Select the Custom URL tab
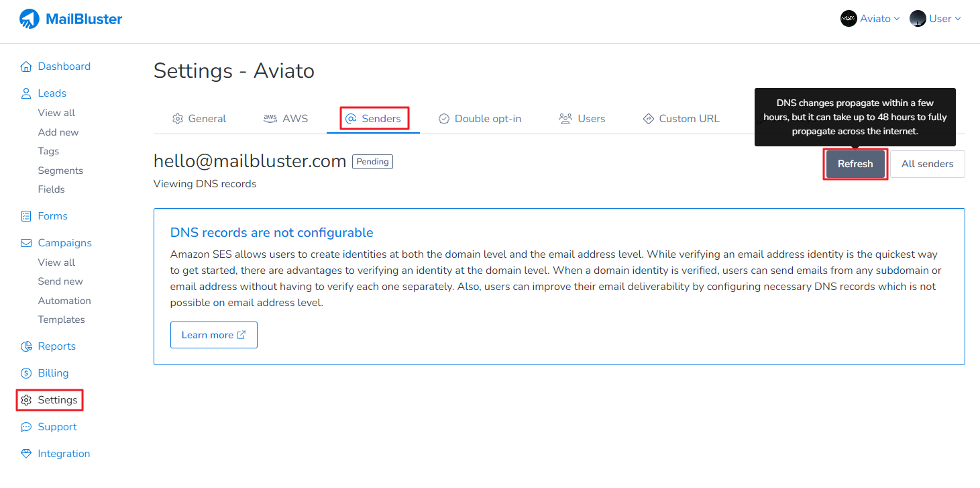Viewport: 980px width, 488px height. (x=681, y=119)
